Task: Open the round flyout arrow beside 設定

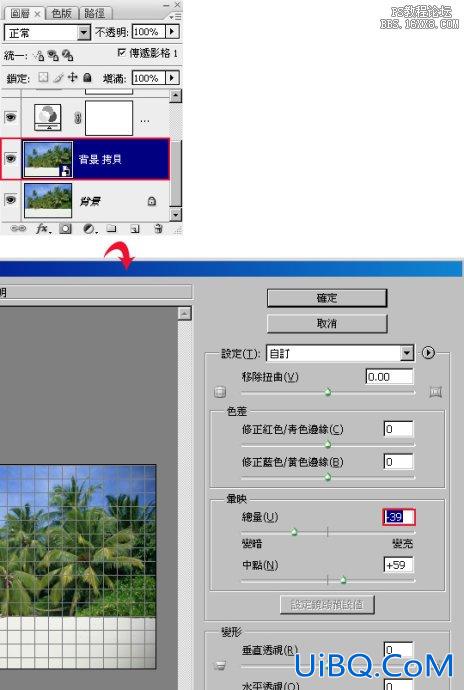Action: (x=428, y=353)
